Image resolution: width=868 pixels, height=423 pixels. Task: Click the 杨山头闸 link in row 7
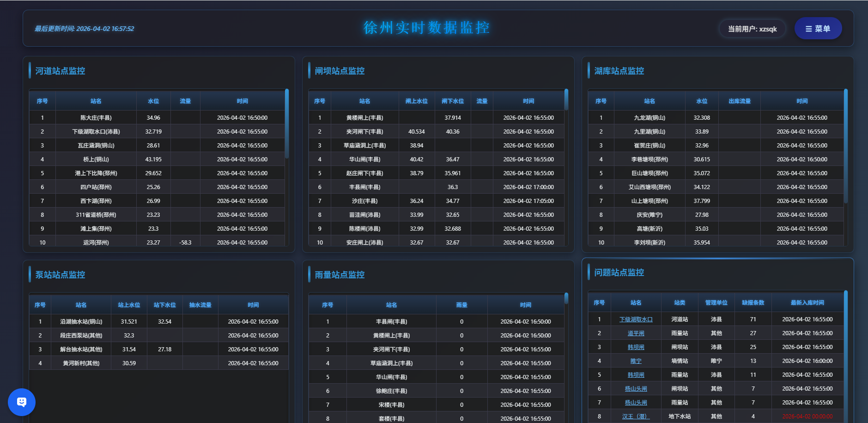tap(636, 403)
